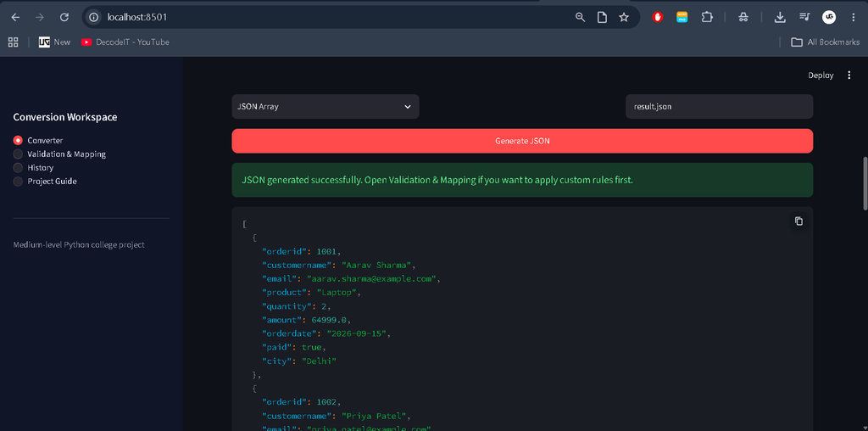Click the browser forward arrow
Screen dimensions: 868x431
coord(40,17)
